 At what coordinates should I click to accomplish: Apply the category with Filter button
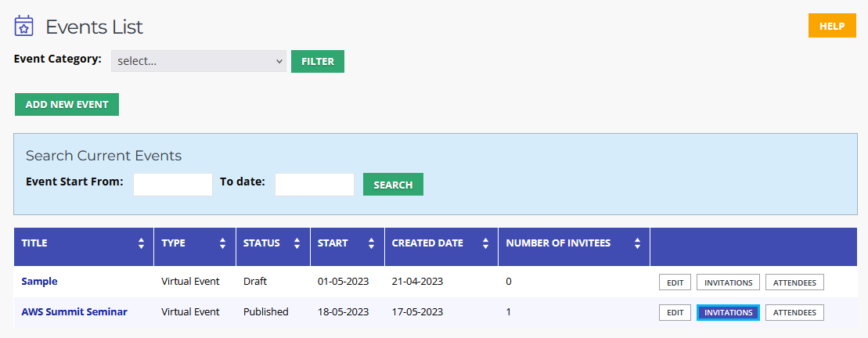[x=318, y=61]
